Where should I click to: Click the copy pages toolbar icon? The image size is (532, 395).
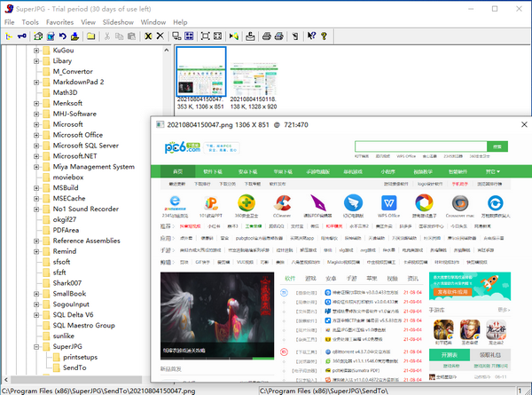[x=119, y=36]
